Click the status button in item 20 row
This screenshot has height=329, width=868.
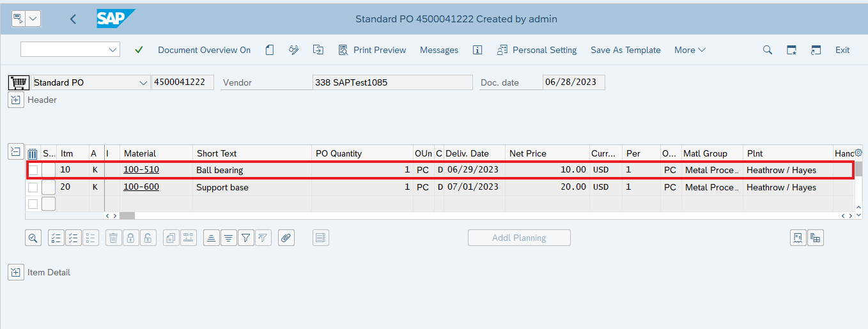[x=49, y=187]
